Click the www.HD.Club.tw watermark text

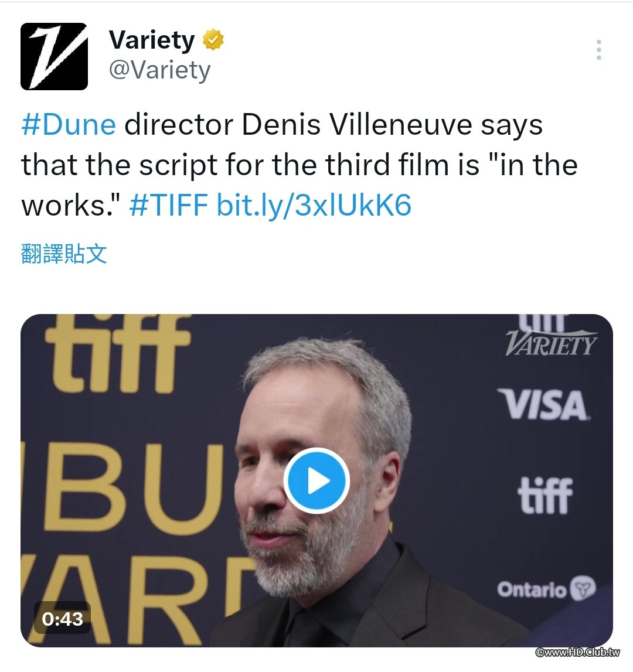[x=578, y=652]
